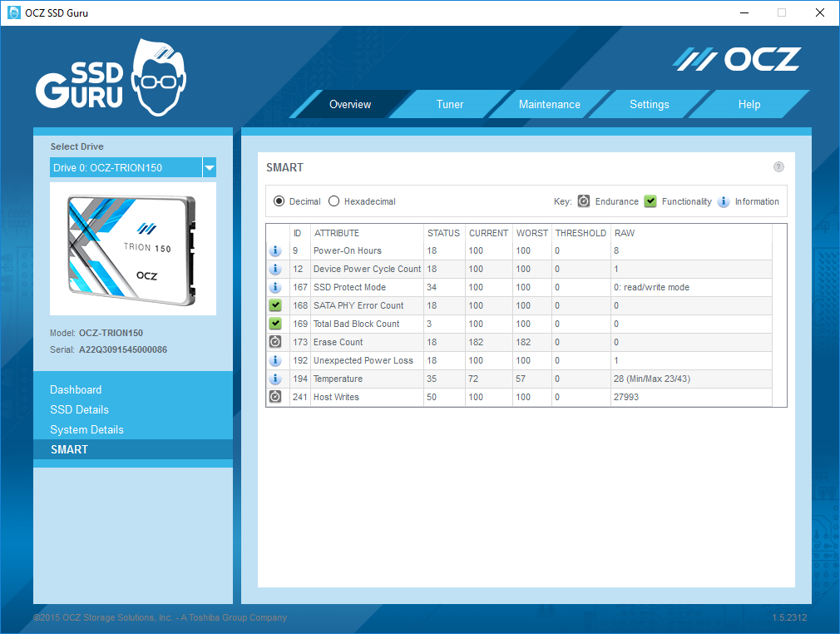The image size is (840, 634).
Task: Select Hexadecimal number format
Action: 334,201
